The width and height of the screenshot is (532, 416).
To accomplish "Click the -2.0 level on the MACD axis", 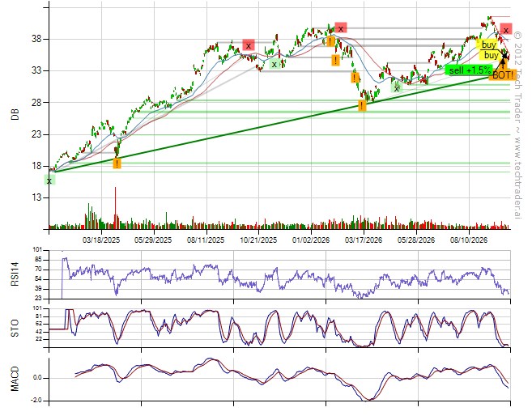I will (x=36, y=401).
